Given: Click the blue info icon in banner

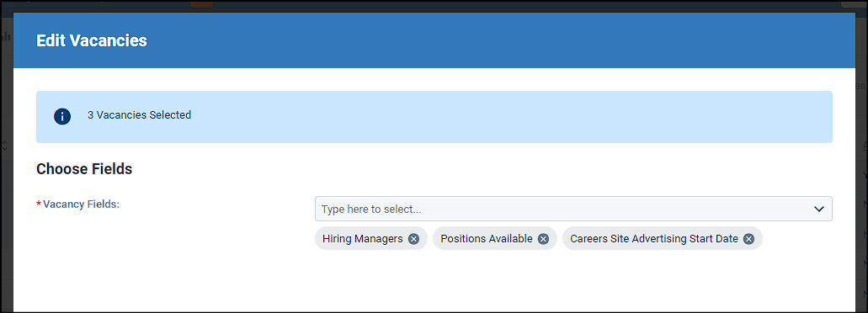Looking at the screenshot, I should point(62,117).
